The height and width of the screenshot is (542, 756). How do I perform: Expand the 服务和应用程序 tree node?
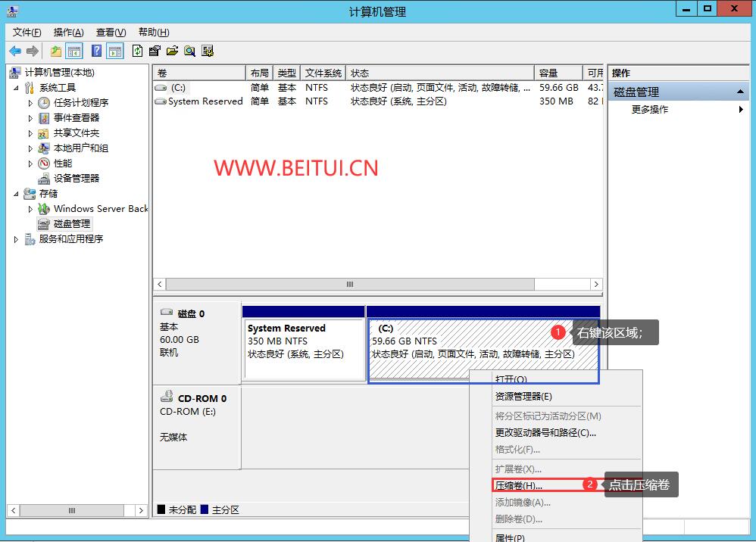17,239
